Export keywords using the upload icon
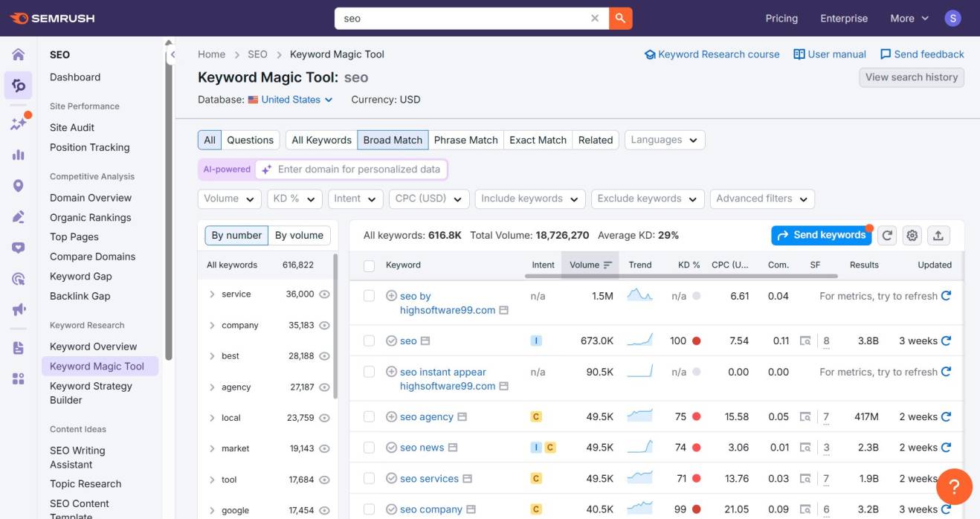This screenshot has height=519, width=980. coord(938,235)
